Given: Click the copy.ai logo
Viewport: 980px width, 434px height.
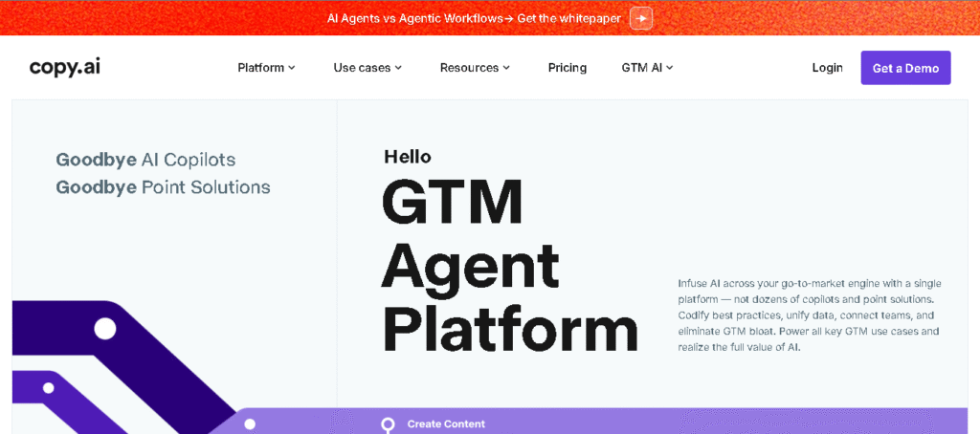Looking at the screenshot, I should [x=64, y=67].
